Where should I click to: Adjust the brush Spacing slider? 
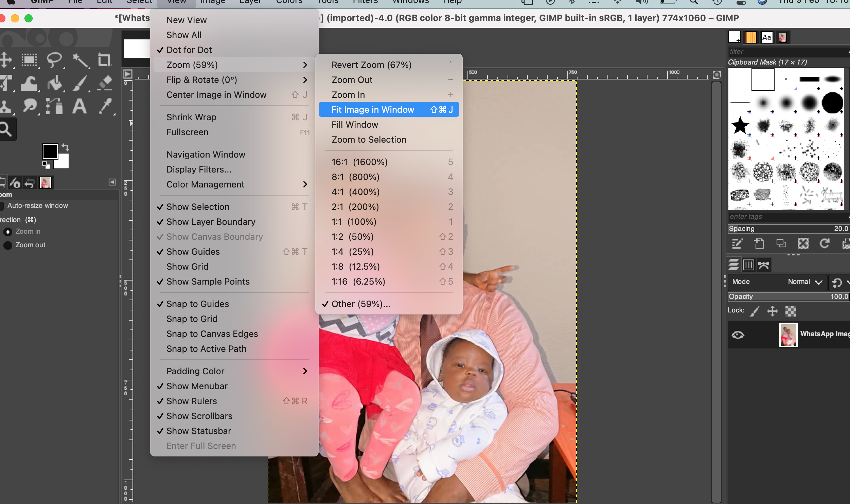pyautogui.click(x=789, y=229)
